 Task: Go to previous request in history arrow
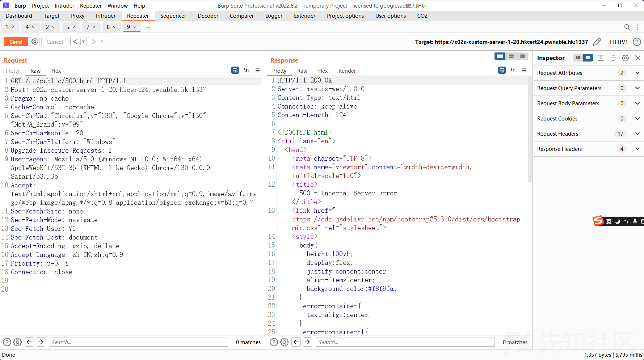click(x=75, y=42)
